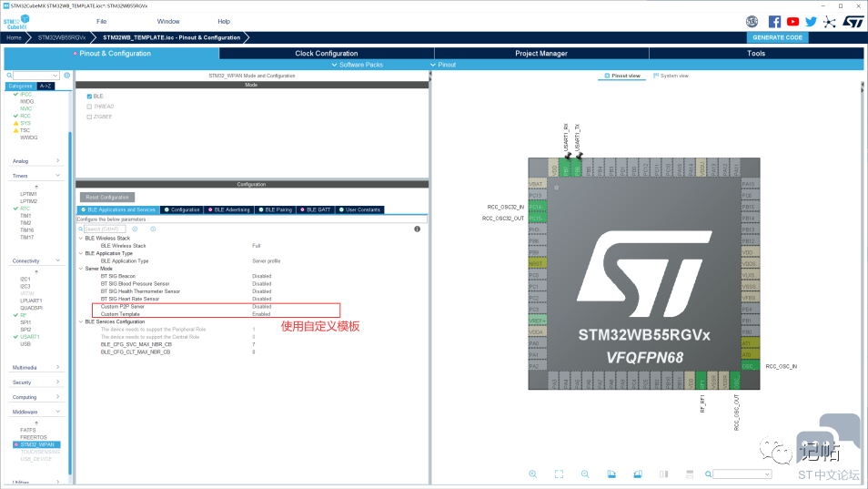
Task: Uncheck the BLE mode checkbox
Action: 89,96
